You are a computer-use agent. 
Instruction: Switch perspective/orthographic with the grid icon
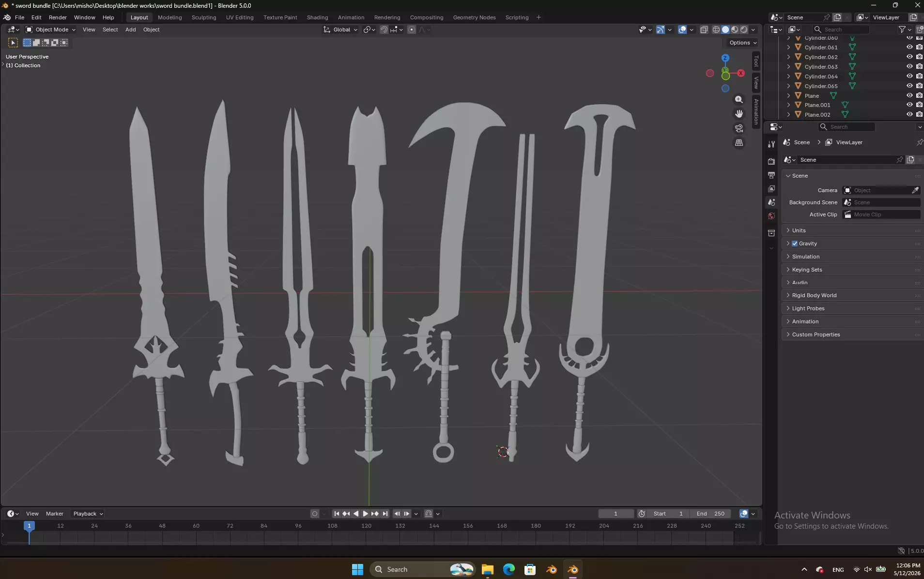pyautogui.click(x=739, y=143)
